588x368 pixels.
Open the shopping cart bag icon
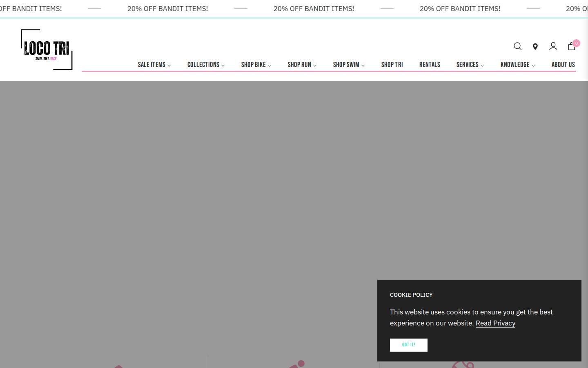click(x=572, y=46)
